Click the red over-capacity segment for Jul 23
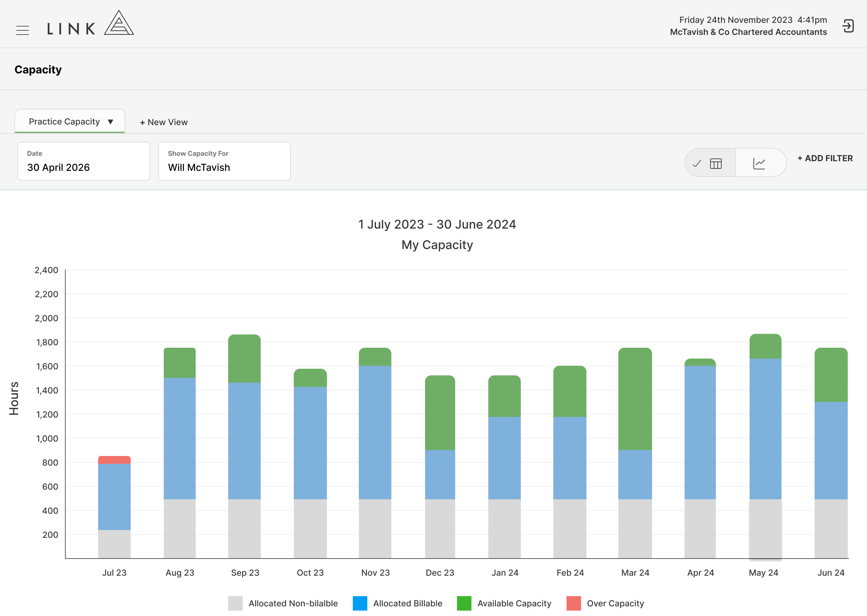 point(114,460)
